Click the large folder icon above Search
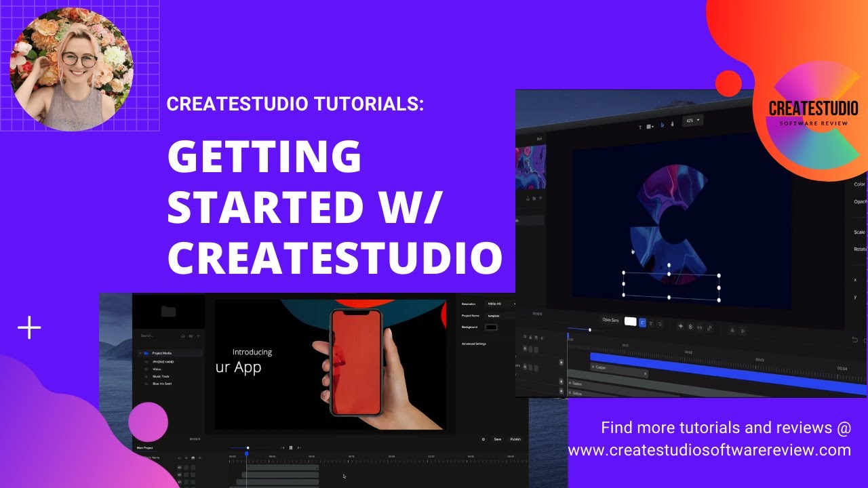The image size is (868, 488). click(x=168, y=312)
